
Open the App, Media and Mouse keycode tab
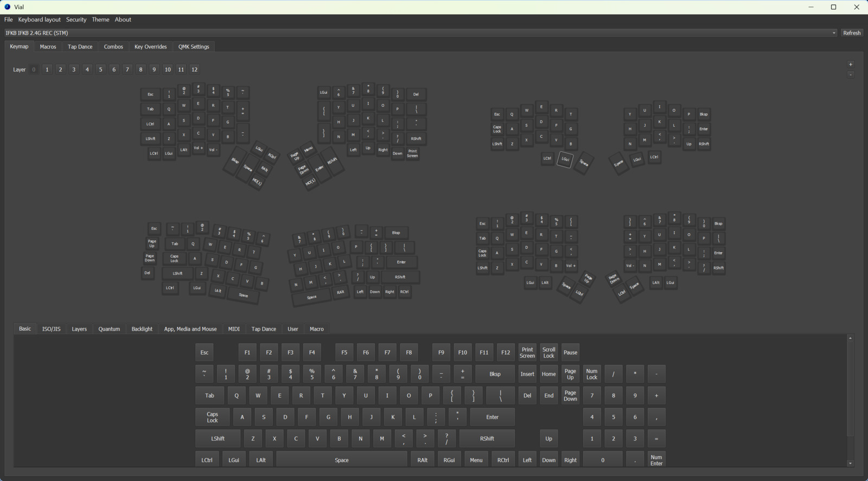(190, 329)
